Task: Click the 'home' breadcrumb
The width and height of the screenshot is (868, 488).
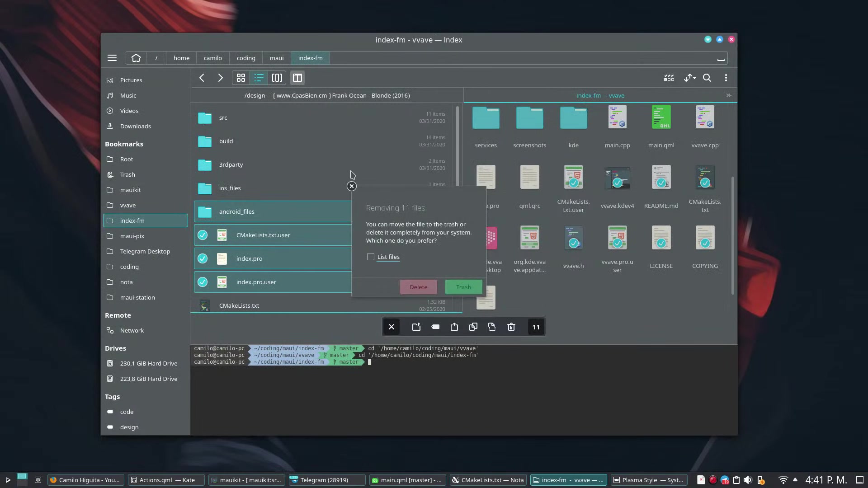Action: [x=181, y=58]
